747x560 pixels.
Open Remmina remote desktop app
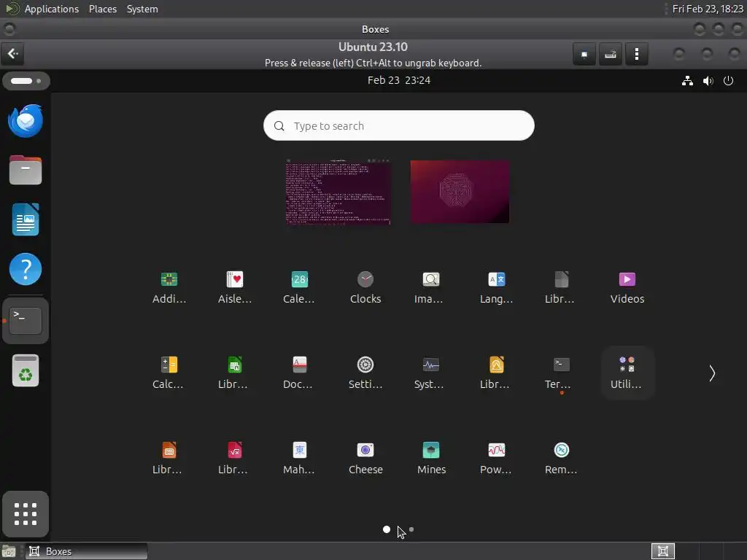click(562, 458)
